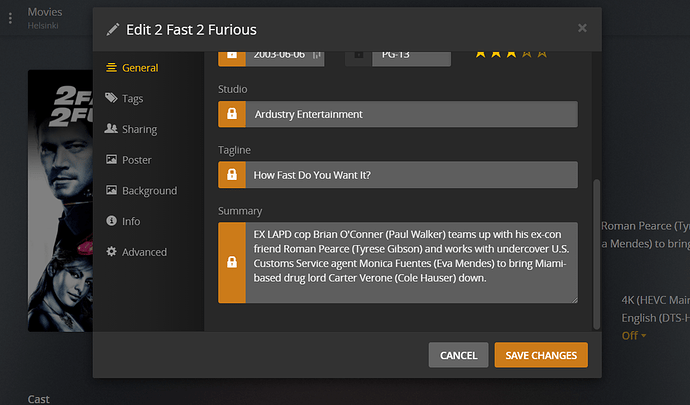The width and height of the screenshot is (690, 405).
Task: Close the Edit dialog with X
Action: (x=582, y=28)
